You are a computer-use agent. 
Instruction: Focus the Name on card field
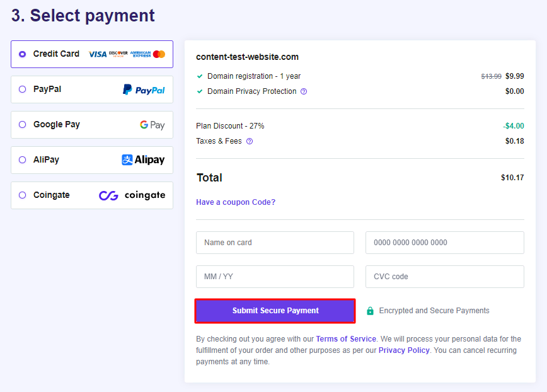275,243
